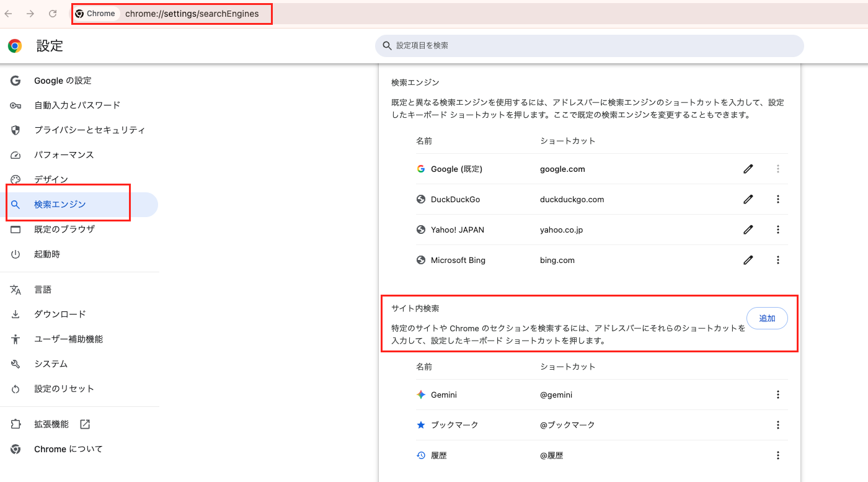
Task: Select 検索エンジン in sidebar
Action: pos(79,205)
